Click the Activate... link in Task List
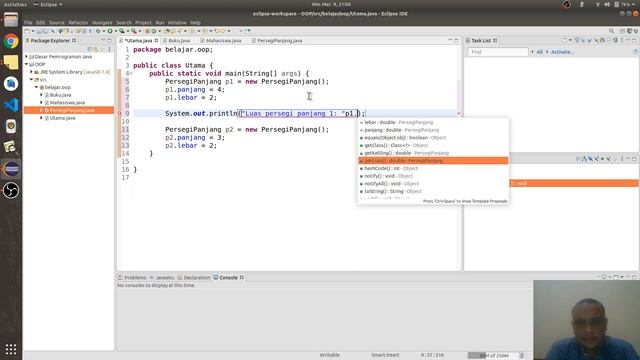Viewport: 640px width, 360px height. click(x=562, y=52)
